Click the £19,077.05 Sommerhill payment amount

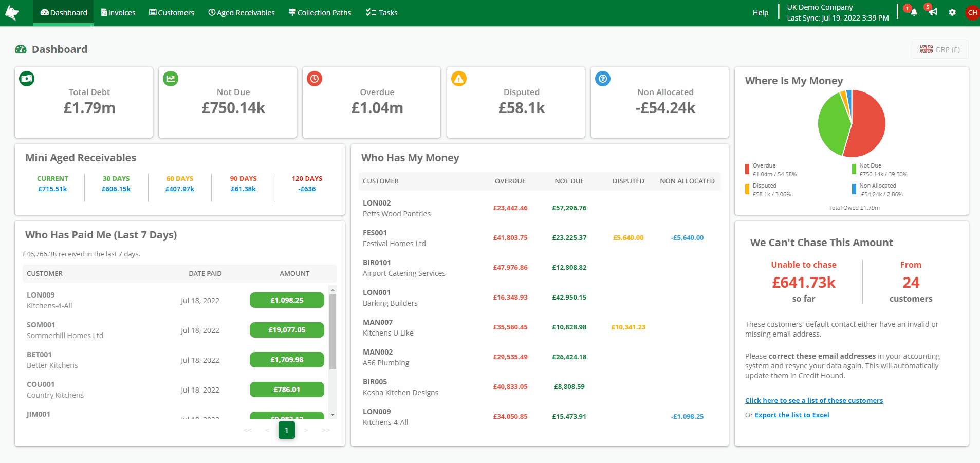[287, 330]
